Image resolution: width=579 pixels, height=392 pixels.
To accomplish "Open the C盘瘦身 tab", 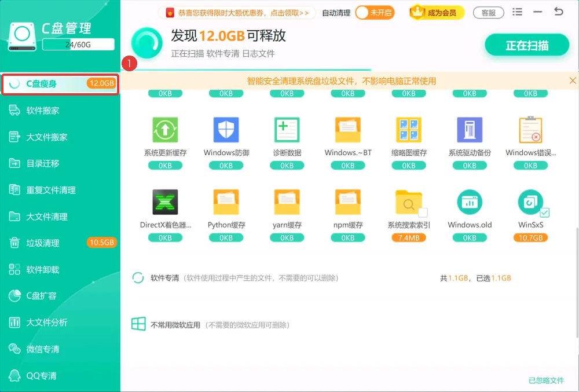I will coord(61,84).
